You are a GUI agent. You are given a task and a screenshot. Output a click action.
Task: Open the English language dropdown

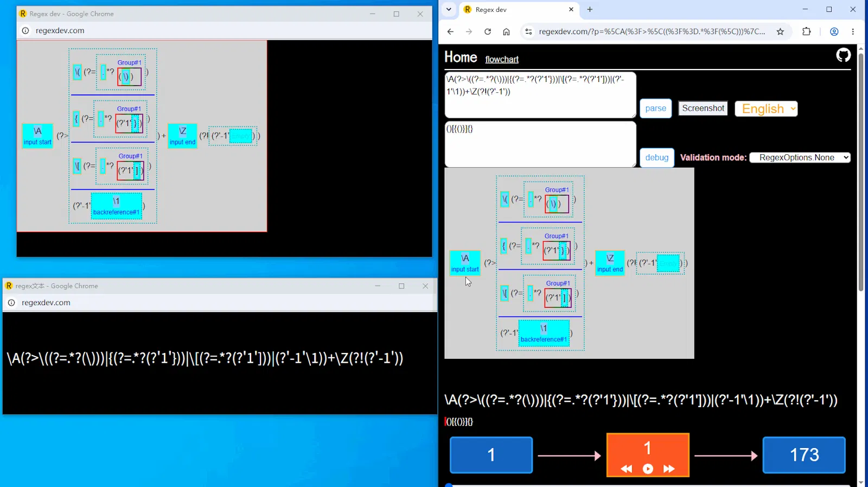point(766,109)
